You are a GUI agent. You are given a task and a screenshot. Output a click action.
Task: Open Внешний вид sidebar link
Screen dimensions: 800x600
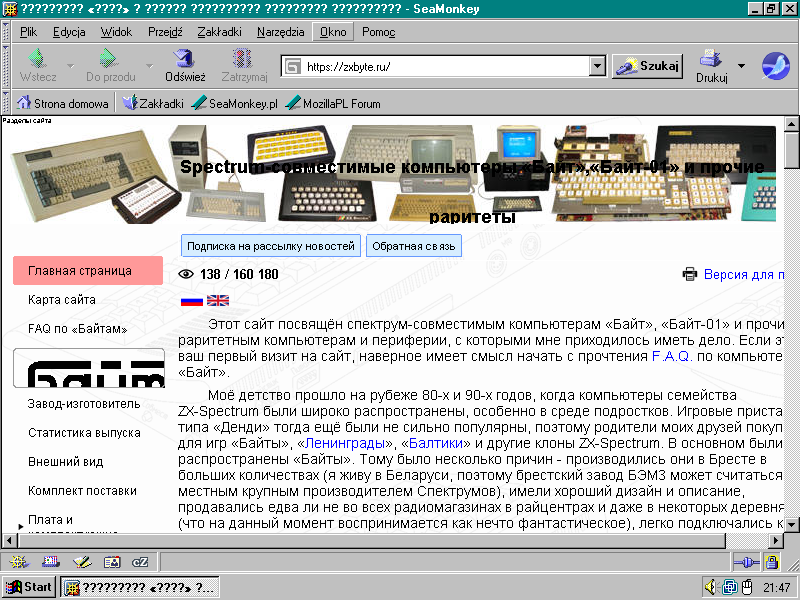point(65,462)
